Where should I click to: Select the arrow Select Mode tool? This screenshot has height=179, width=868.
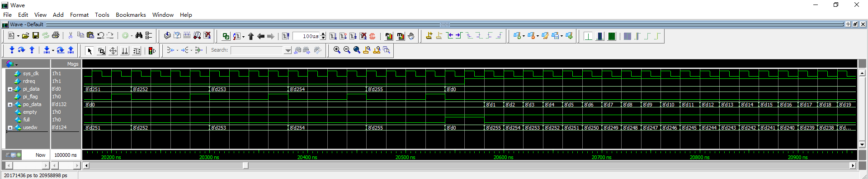point(90,51)
